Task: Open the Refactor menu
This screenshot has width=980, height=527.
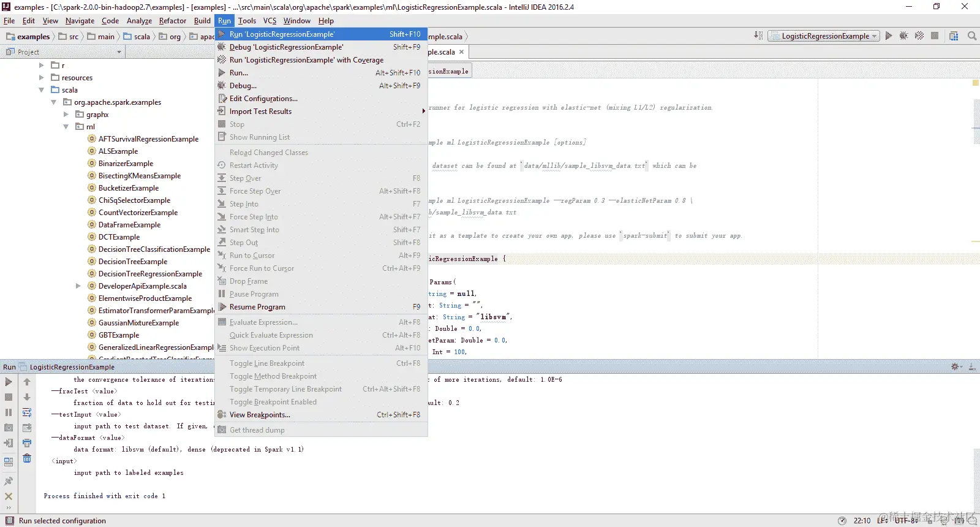Action: [x=173, y=21]
